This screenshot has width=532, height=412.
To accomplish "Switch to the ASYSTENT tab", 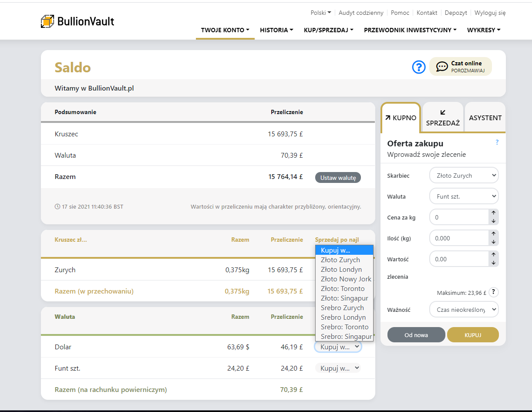I will point(485,118).
